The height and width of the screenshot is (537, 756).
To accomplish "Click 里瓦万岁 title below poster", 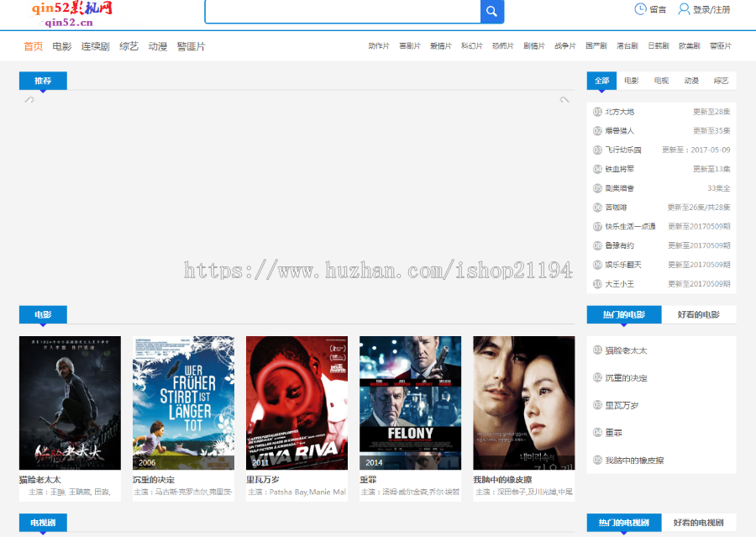I will click(263, 480).
